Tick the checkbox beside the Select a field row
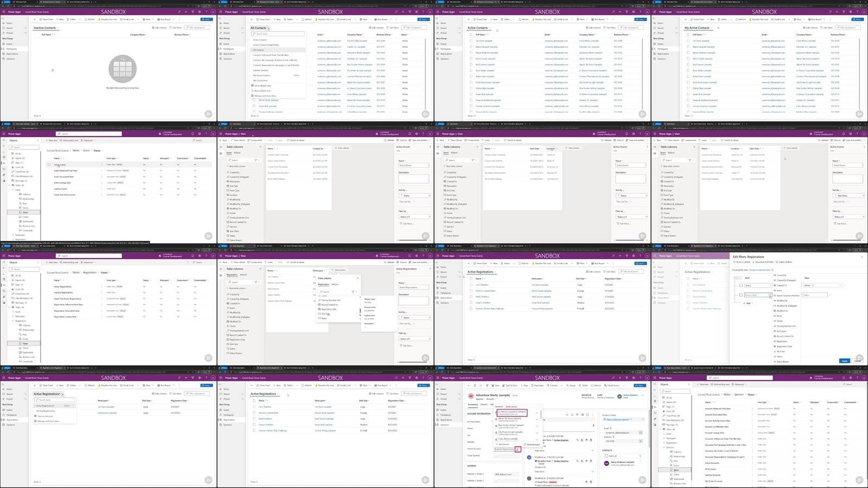Viewport: 868px width, 488px height. tap(741, 295)
